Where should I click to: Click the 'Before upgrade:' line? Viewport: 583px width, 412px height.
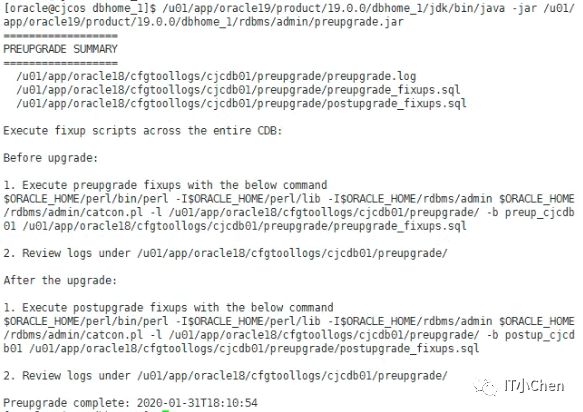pos(51,158)
